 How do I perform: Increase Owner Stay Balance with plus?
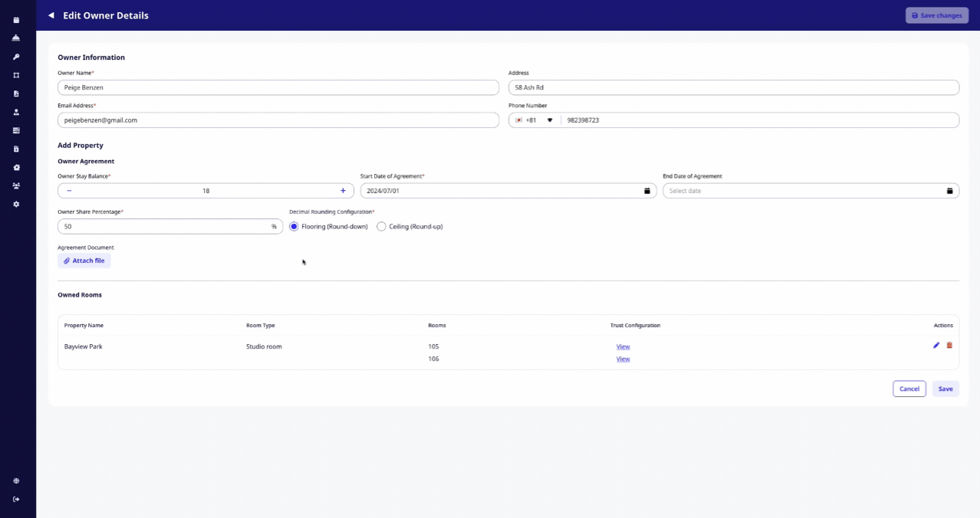pyautogui.click(x=343, y=191)
